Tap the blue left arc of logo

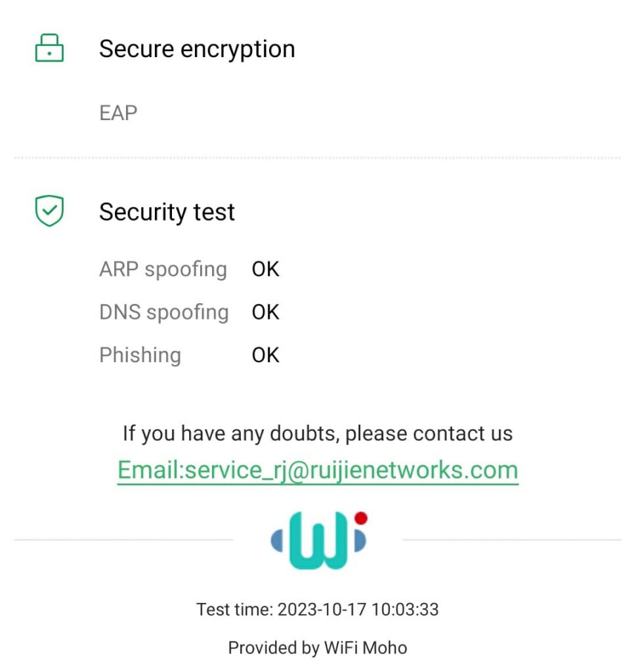click(x=277, y=541)
